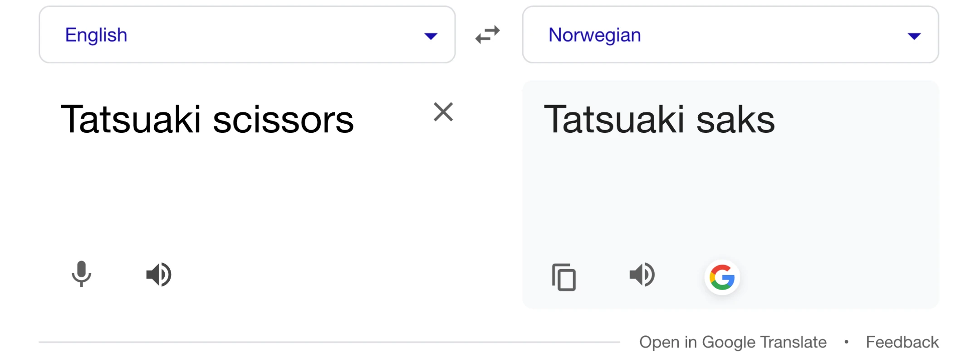Open the Norwegian target language dropdown
Screen dimensions: 980x353
pos(730,34)
